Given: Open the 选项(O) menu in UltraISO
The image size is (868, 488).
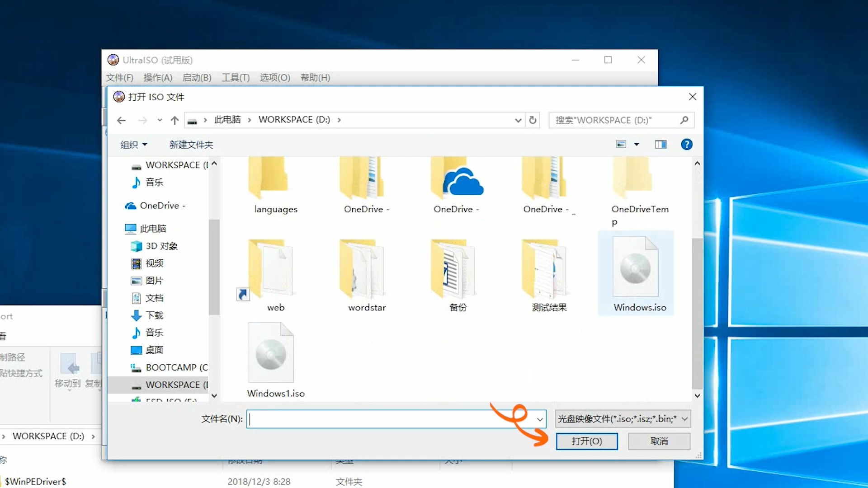Looking at the screenshot, I should [275, 78].
